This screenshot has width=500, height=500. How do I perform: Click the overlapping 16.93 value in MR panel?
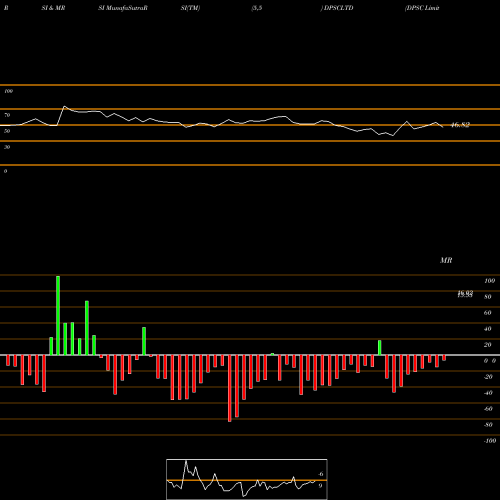465,293
